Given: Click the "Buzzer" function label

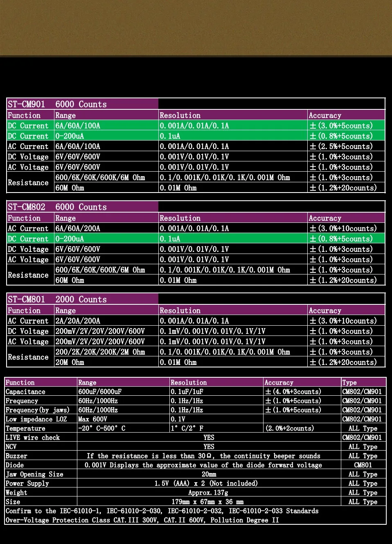Looking at the screenshot, I should [x=16, y=456].
